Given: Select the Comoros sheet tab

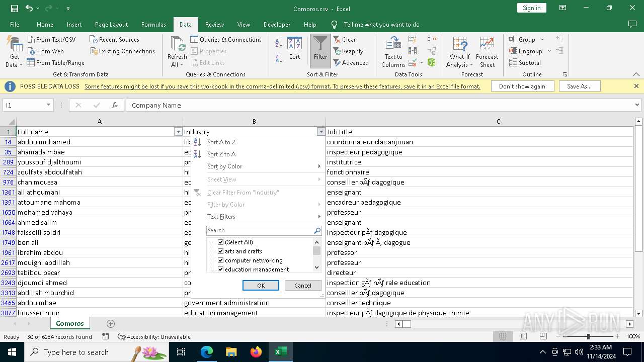Looking at the screenshot, I should [70, 323].
